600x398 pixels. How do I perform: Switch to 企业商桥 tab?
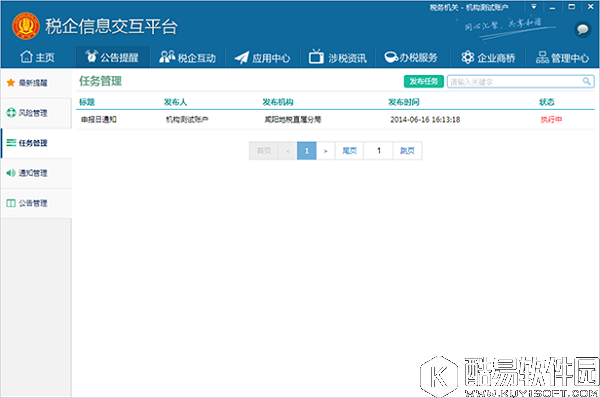click(488, 57)
